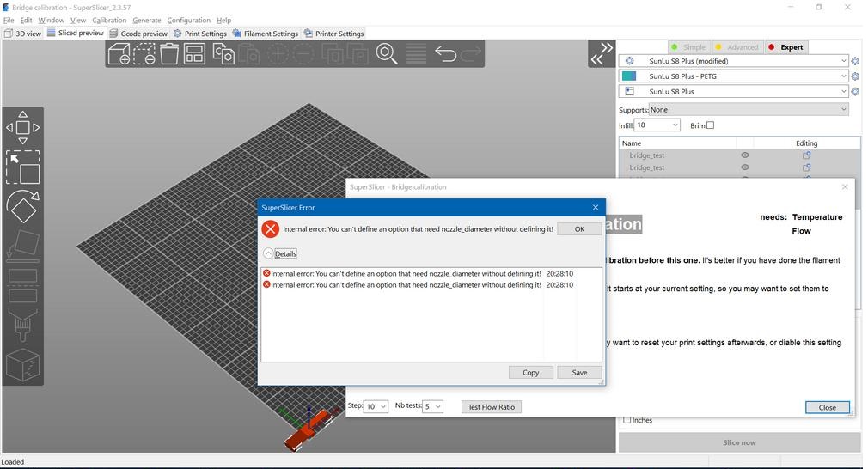The width and height of the screenshot is (868, 469).
Task: Open the Generate menu
Action: coord(147,21)
